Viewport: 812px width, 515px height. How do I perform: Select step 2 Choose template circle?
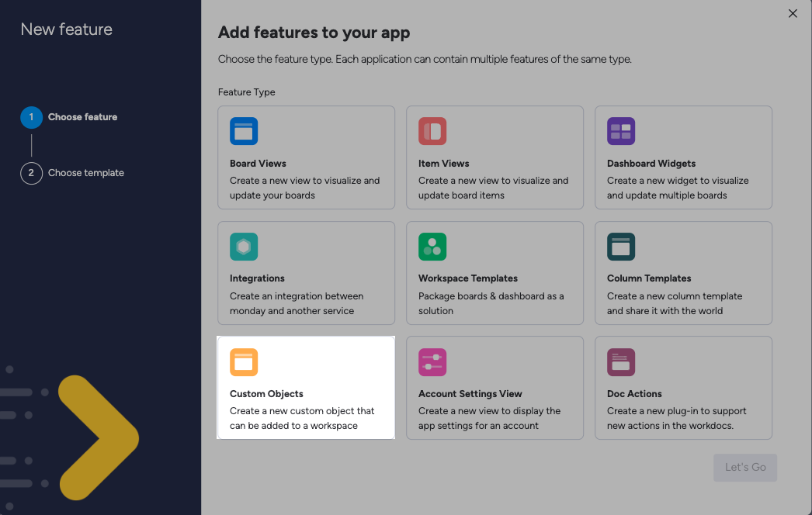click(x=31, y=173)
